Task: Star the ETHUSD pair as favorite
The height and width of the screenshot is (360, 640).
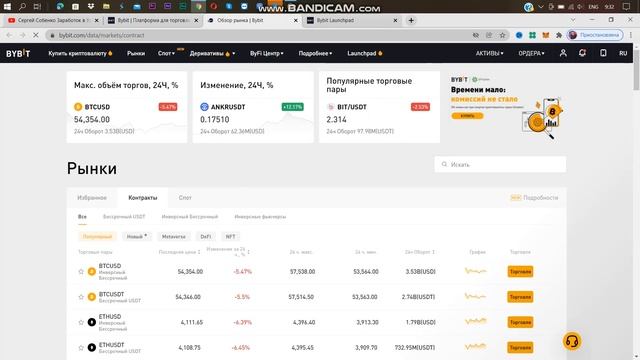Action: click(81, 322)
